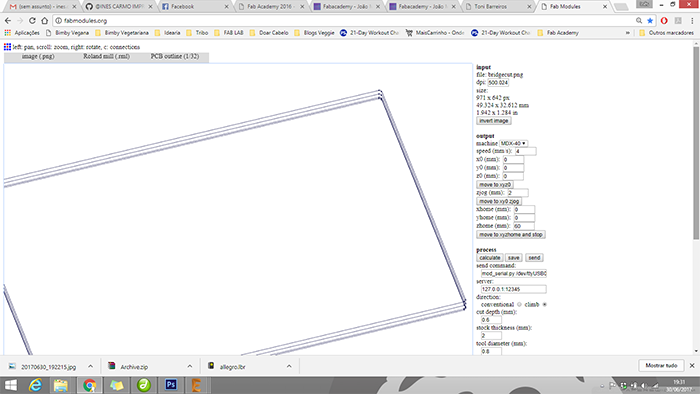The width and height of the screenshot is (700, 394).
Task: Click the tool diameter (mm) input field
Action: point(491,352)
